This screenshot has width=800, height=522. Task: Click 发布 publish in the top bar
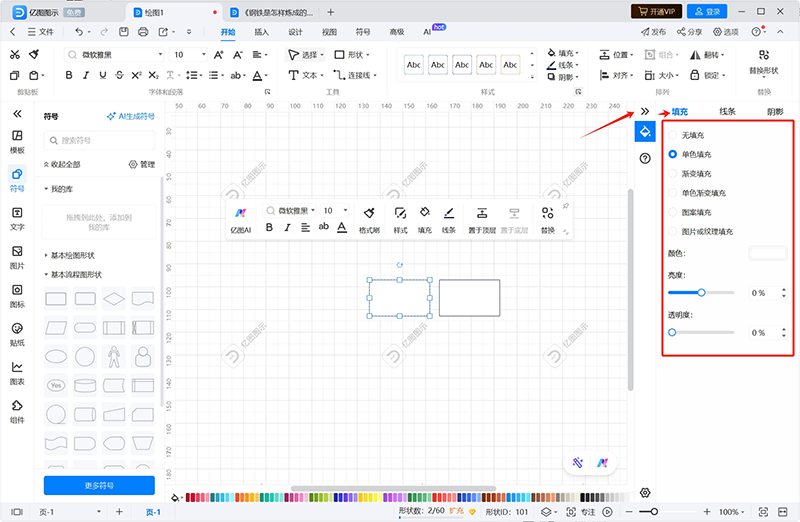(x=654, y=32)
